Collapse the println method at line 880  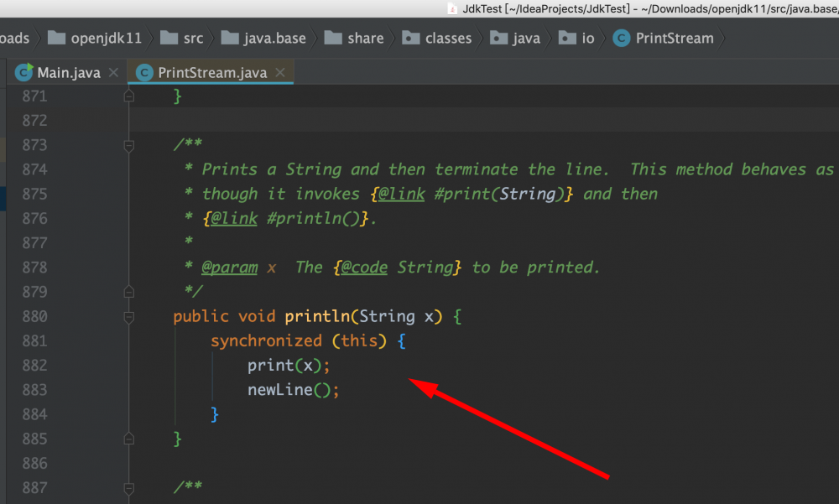pyautogui.click(x=129, y=317)
